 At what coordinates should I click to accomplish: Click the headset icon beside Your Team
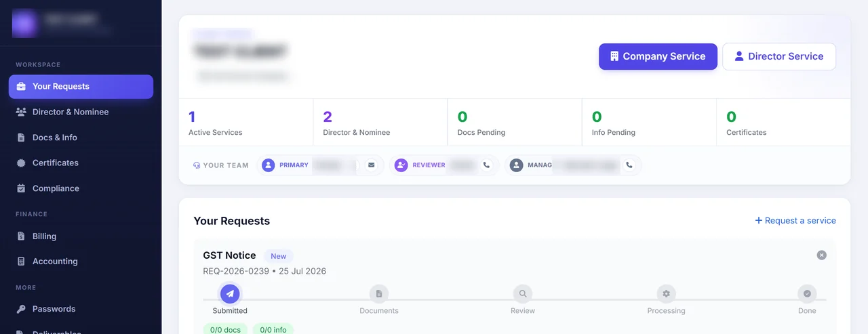tap(197, 165)
